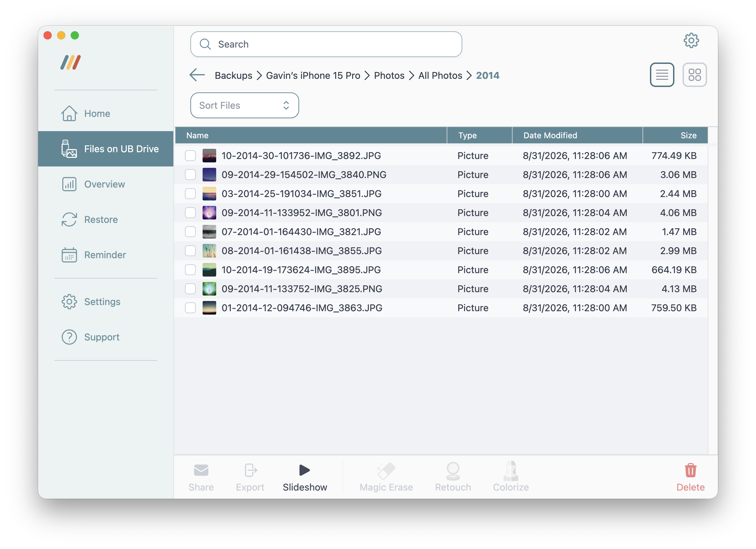Open the Support section
Screen dimensions: 756x549
pyautogui.click(x=106, y=337)
